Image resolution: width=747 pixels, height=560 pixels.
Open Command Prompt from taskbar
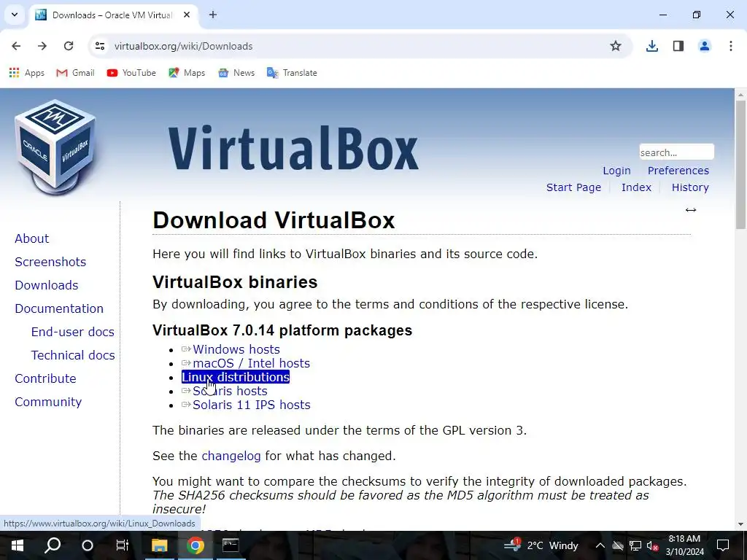231,545
